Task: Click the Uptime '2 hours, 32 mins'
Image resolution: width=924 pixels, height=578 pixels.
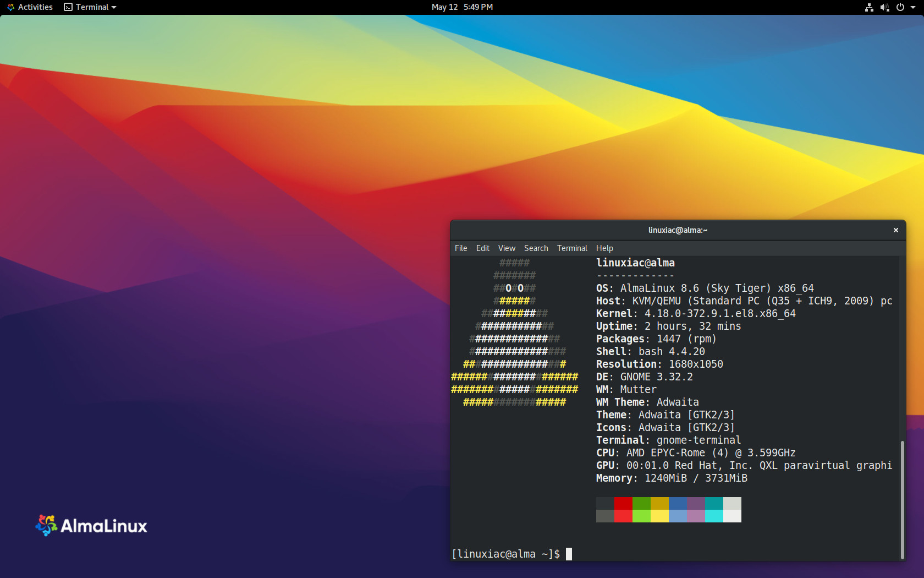Action: 693,326
